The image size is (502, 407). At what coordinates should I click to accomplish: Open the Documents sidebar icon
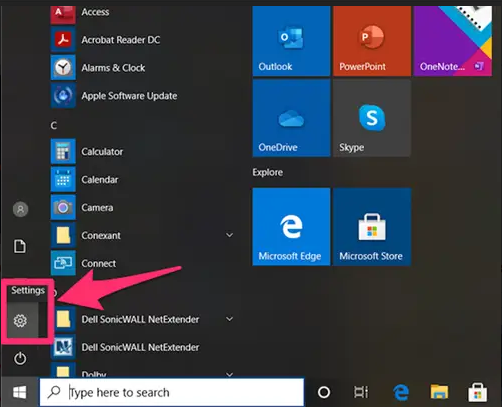pyautogui.click(x=20, y=246)
